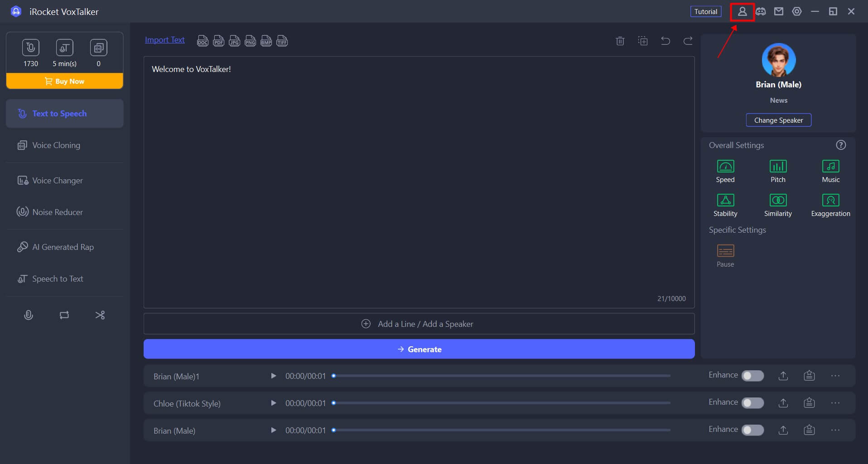
Task: Export Brian (Male)1 audio
Action: [783, 376]
